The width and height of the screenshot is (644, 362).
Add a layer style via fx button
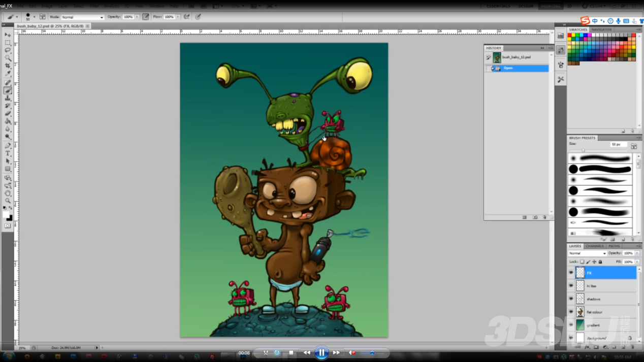click(x=587, y=347)
